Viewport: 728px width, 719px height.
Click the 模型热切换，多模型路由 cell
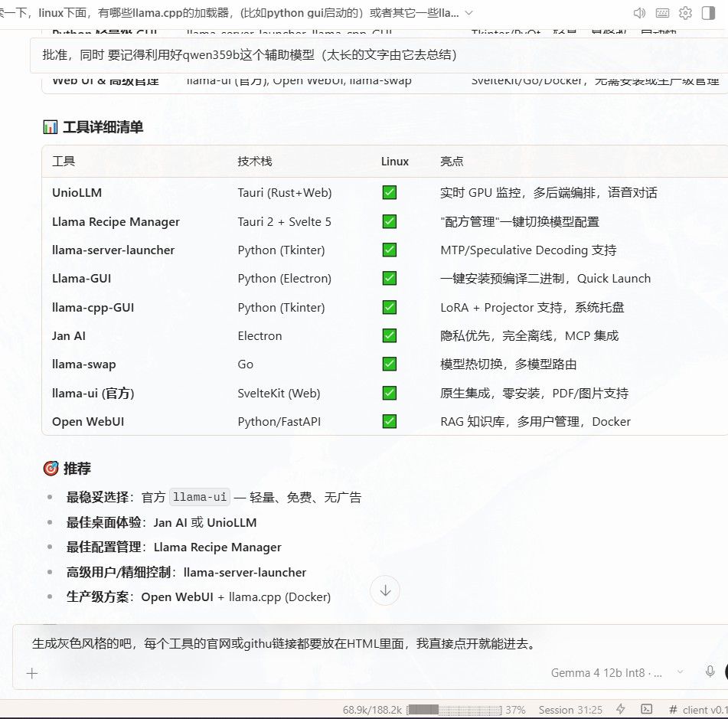[x=508, y=364]
